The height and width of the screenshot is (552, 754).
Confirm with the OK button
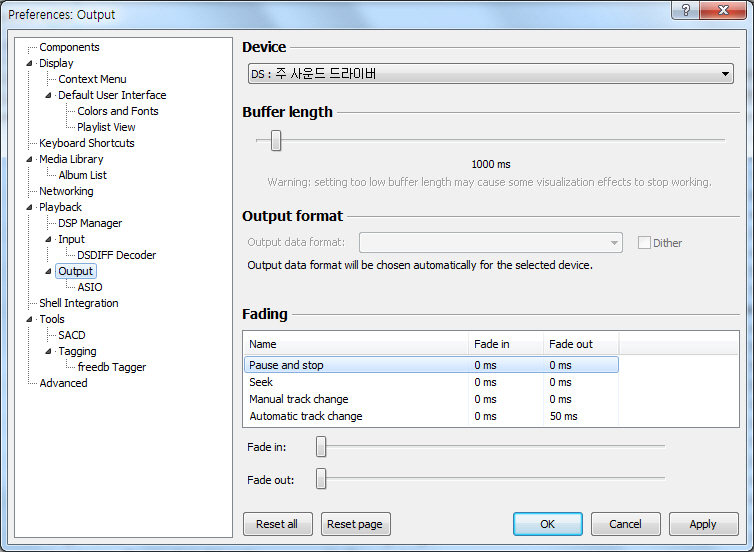pyautogui.click(x=548, y=524)
